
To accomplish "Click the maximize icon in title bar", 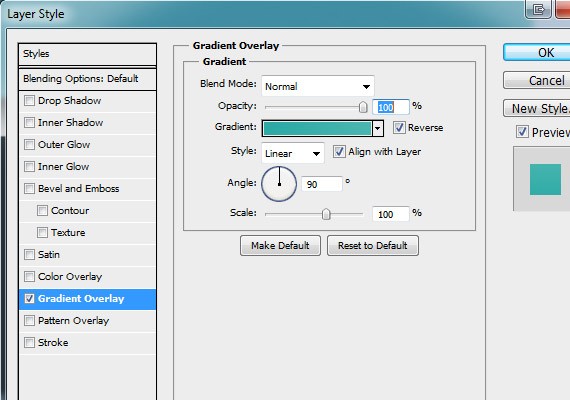I will 538,9.
